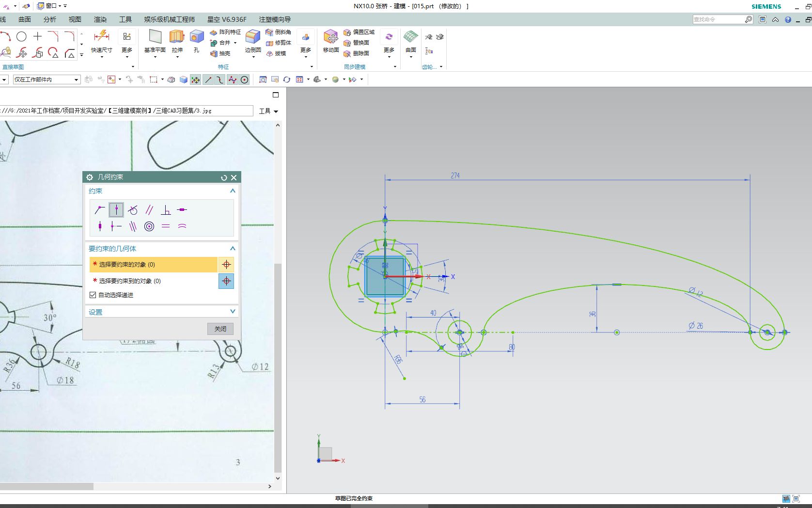The image size is (812, 508).
Task: Open the 工具 menu
Action: pyautogui.click(x=125, y=19)
